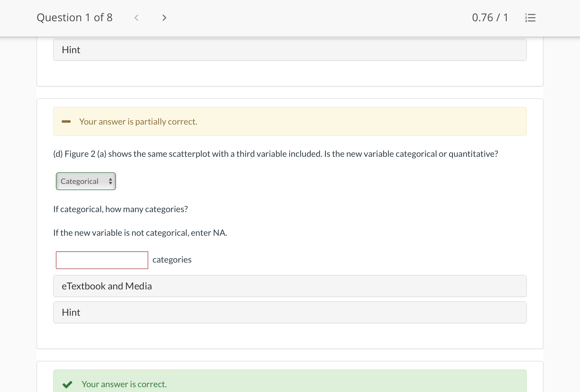Click the Question 1 of 8 title
Viewport: 580px width, 392px height.
75,18
